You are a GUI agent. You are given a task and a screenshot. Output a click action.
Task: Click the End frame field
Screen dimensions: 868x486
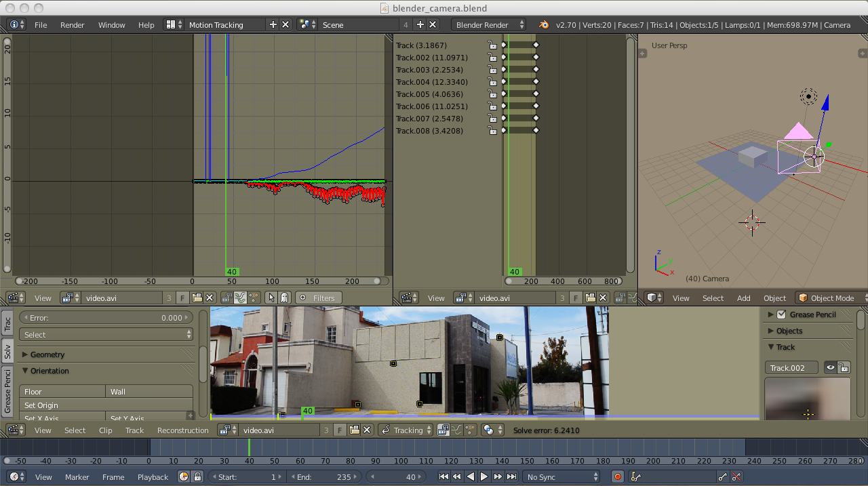(x=324, y=477)
